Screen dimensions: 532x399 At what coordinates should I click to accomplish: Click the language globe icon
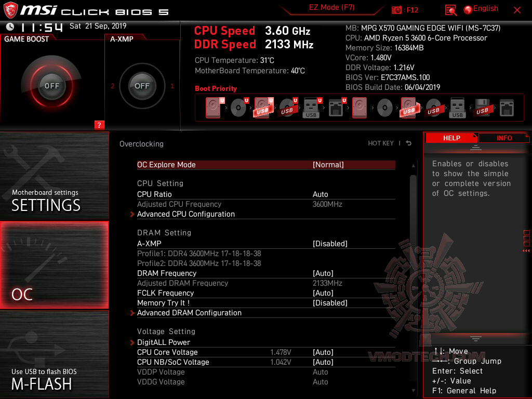point(468,10)
